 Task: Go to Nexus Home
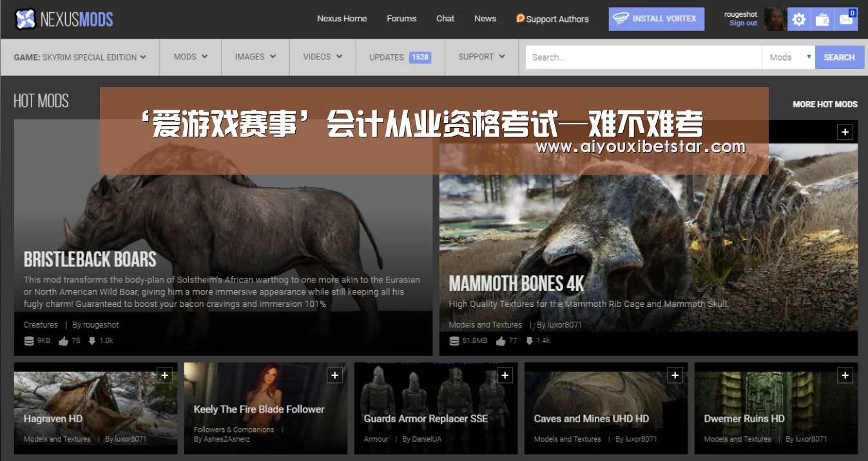click(x=342, y=19)
